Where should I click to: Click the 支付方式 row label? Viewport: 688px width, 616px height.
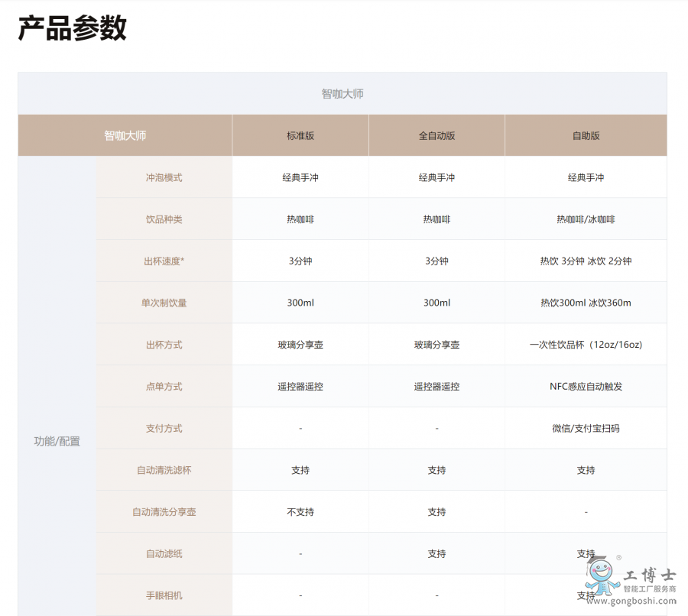[x=164, y=428]
